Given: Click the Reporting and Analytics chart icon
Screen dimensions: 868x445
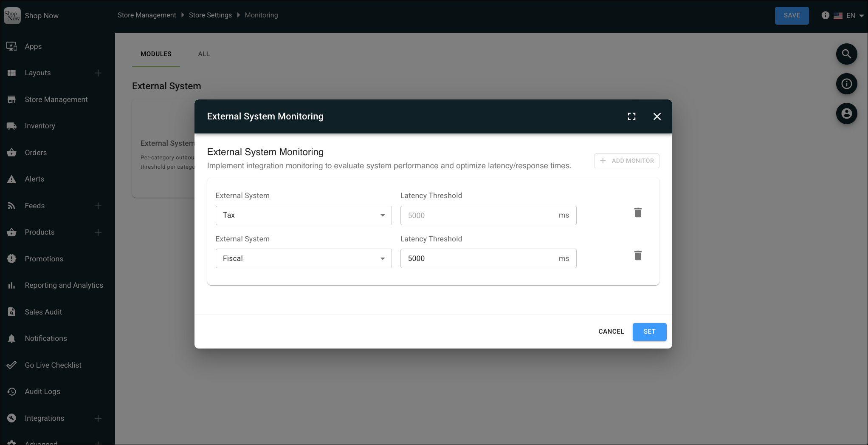Looking at the screenshot, I should click(12, 286).
